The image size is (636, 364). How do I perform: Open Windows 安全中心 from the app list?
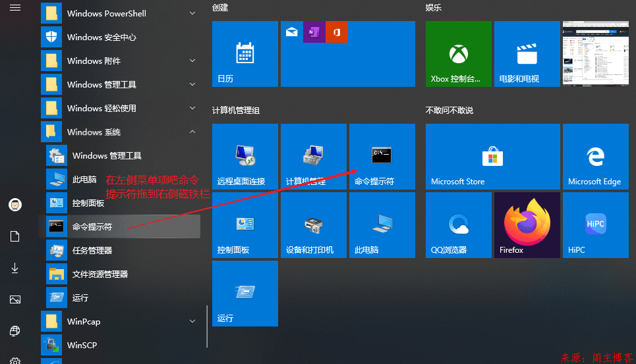[120, 38]
